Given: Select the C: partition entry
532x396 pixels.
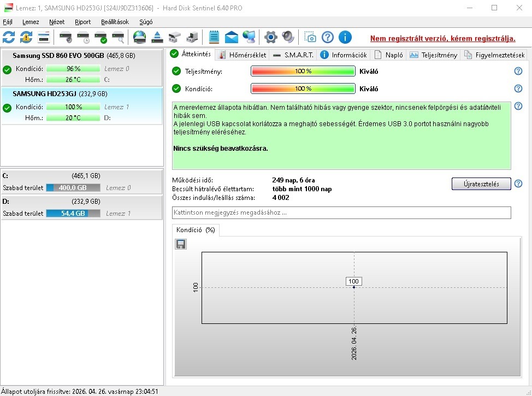Looking at the screenshot, I should tap(82, 181).
